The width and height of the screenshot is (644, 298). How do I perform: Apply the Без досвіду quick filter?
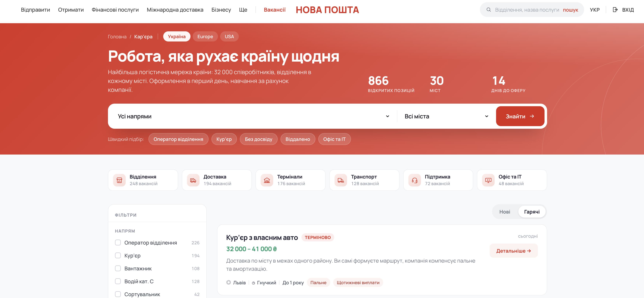click(258, 139)
